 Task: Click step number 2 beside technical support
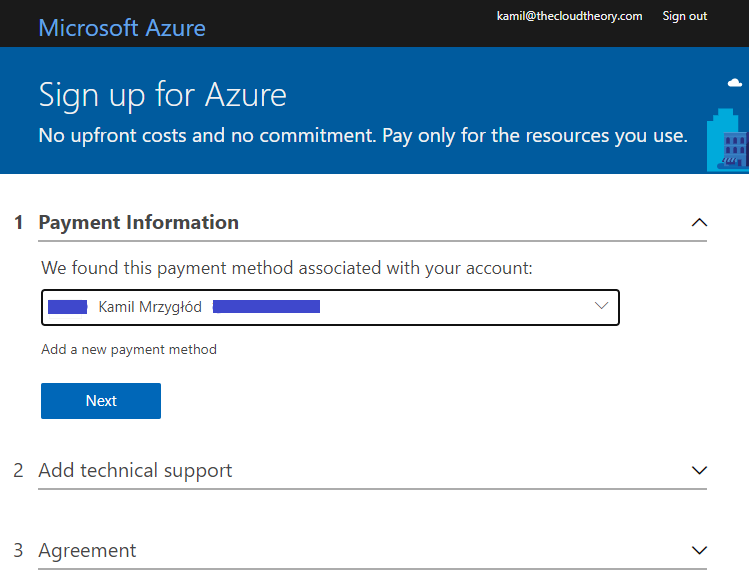(x=19, y=470)
